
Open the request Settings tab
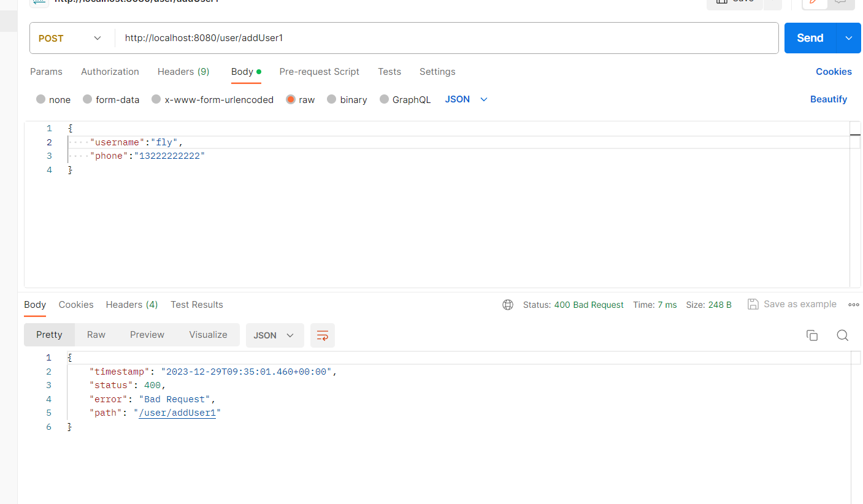point(437,72)
